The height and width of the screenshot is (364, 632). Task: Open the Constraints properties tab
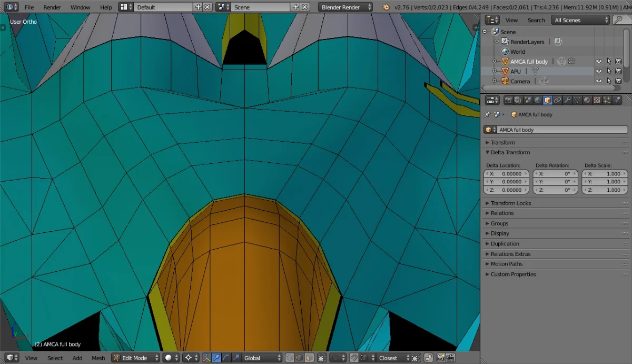click(x=558, y=100)
